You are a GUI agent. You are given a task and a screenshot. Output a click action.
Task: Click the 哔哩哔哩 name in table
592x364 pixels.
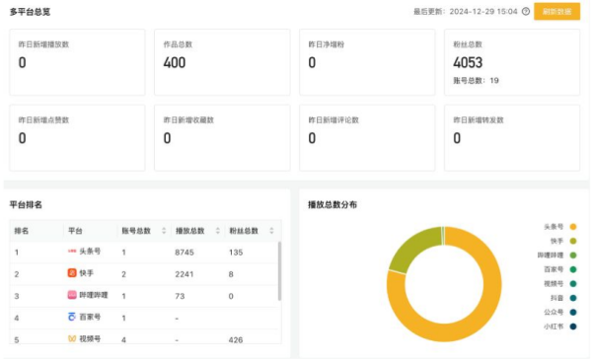tap(94, 295)
